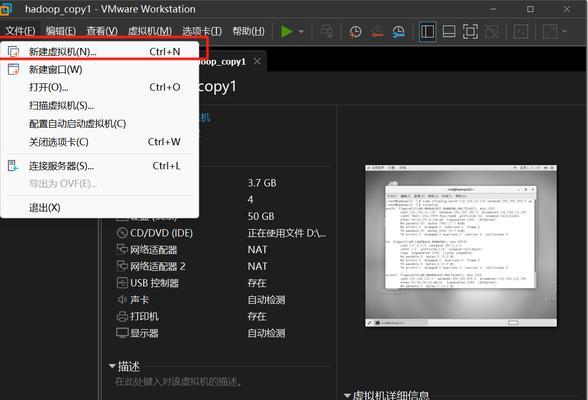Viewport: 588px width, 400px height.
Task: Select the 打印机 device row
Action: (x=221, y=316)
